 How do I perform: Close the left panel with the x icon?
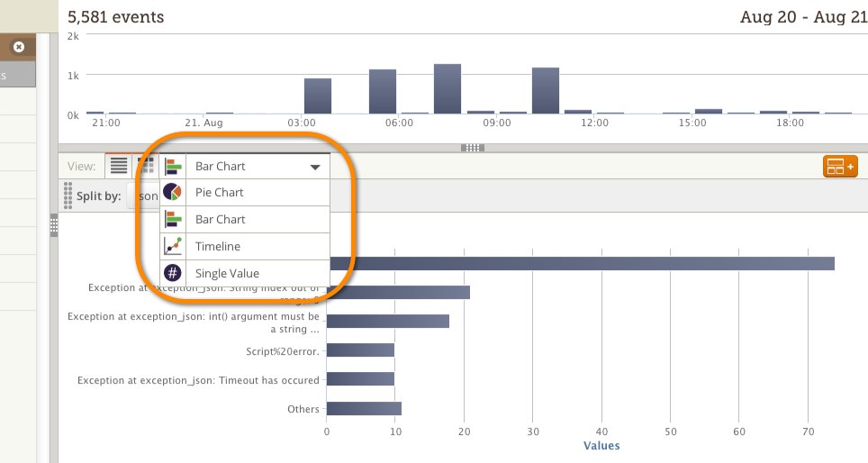(19, 47)
